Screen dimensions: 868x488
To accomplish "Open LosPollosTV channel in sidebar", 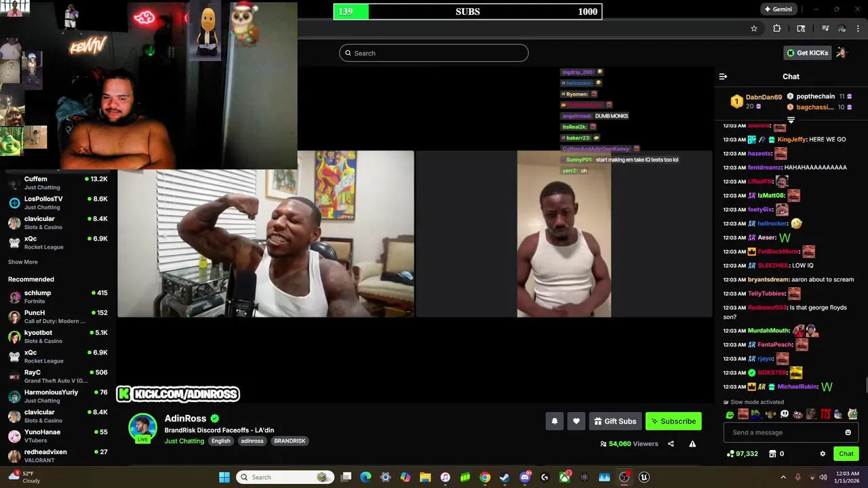I will [58, 203].
